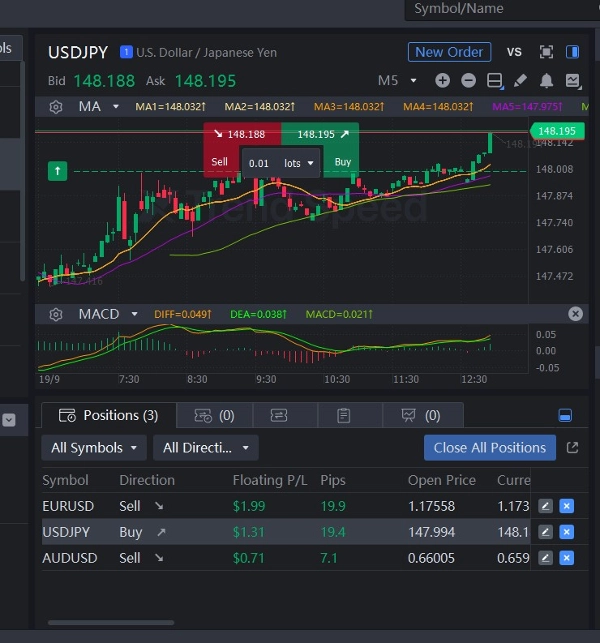Remove the MACD indicator panel
Image resolution: width=600 pixels, height=643 pixels.
click(x=575, y=314)
